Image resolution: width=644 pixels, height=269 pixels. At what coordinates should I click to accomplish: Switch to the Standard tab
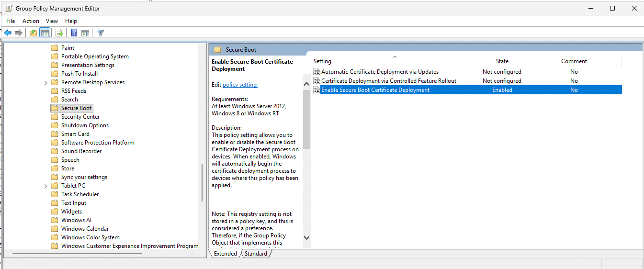point(256,254)
